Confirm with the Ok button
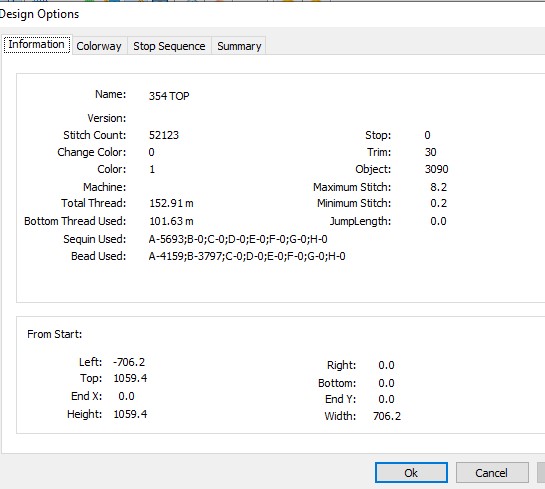545x489 pixels. tap(411, 473)
